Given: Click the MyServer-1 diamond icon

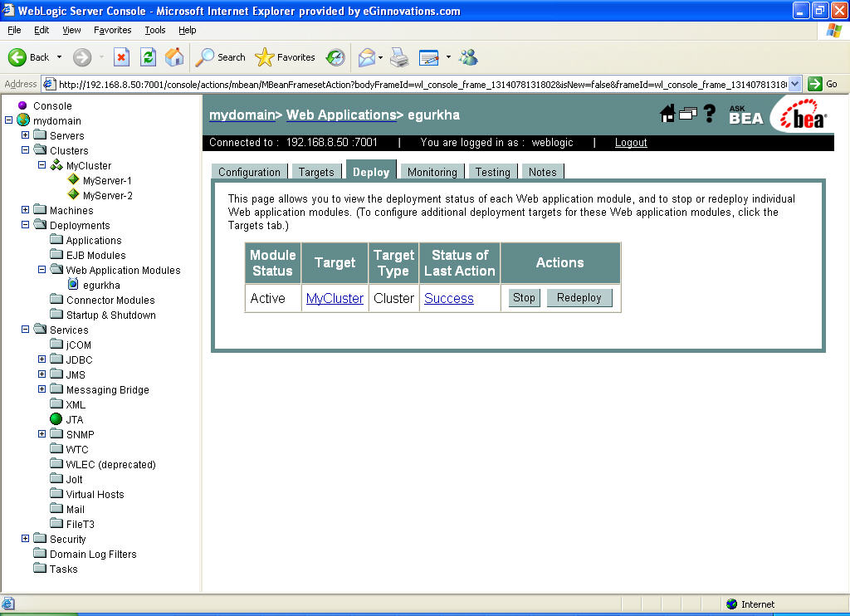Looking at the screenshot, I should coord(73,179).
